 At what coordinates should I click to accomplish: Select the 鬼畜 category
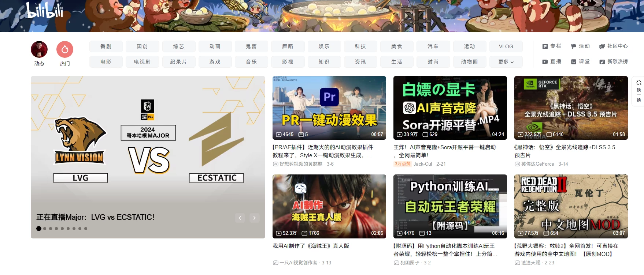coord(251,46)
